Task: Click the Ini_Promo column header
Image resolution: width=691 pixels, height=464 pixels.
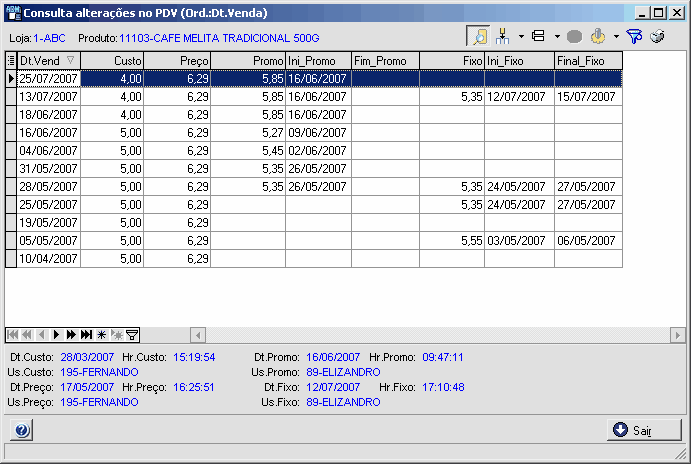Action: click(319, 61)
